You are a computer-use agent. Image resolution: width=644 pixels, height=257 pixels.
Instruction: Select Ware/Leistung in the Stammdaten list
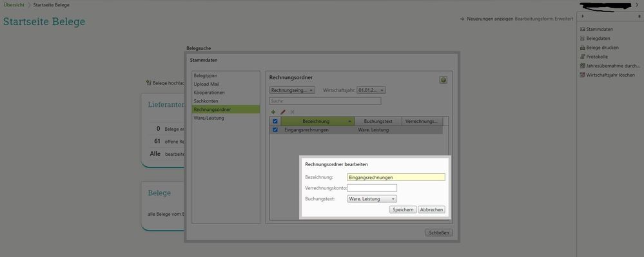209,118
